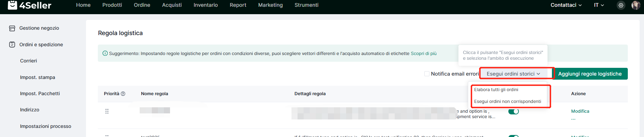Toggle the first rule's status switch
The width and height of the screenshot is (644, 137).
[513, 111]
